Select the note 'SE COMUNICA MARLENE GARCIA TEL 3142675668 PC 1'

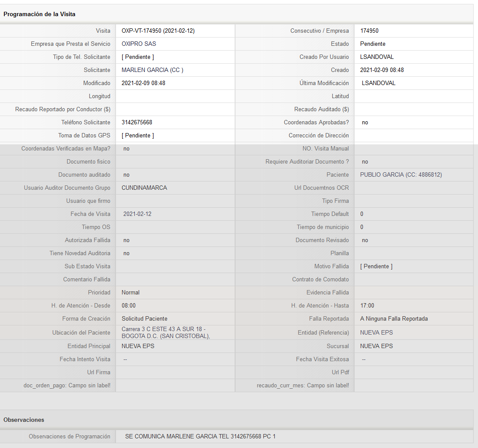pyautogui.click(x=200, y=437)
